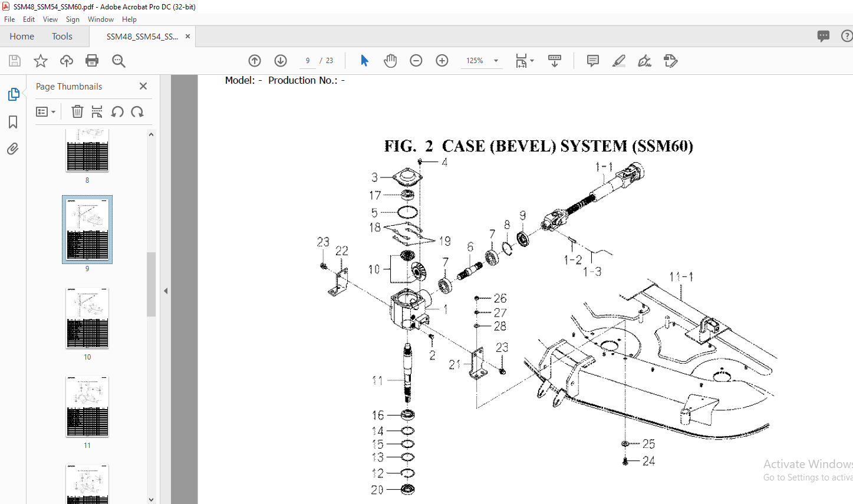
Task: Open the File menu
Action: 9,19
